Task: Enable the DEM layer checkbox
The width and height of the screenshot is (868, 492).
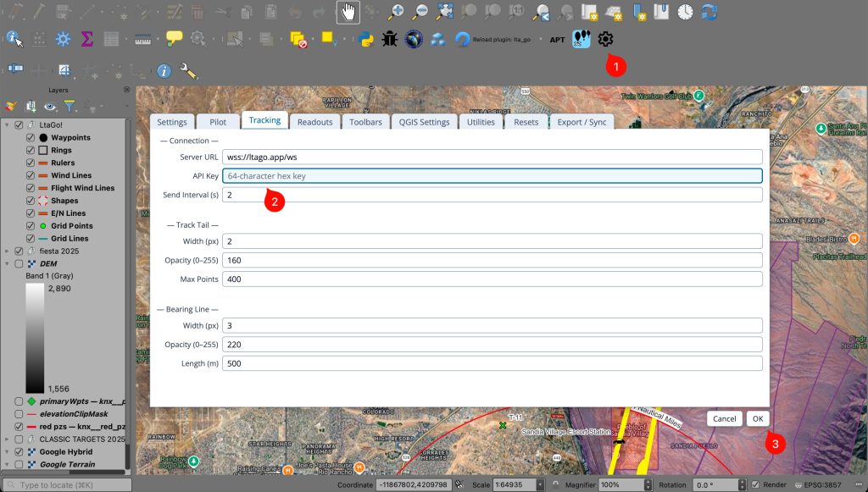Action: 19,264
